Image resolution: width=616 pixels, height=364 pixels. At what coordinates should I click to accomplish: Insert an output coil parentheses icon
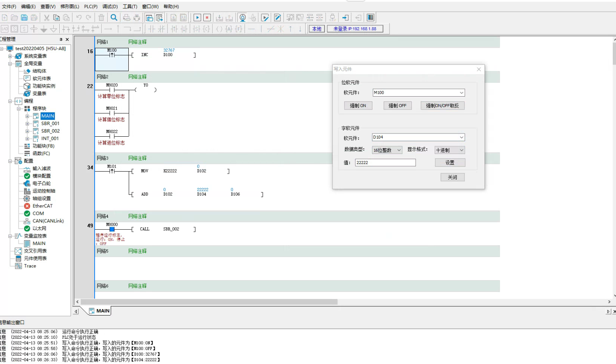click(219, 29)
